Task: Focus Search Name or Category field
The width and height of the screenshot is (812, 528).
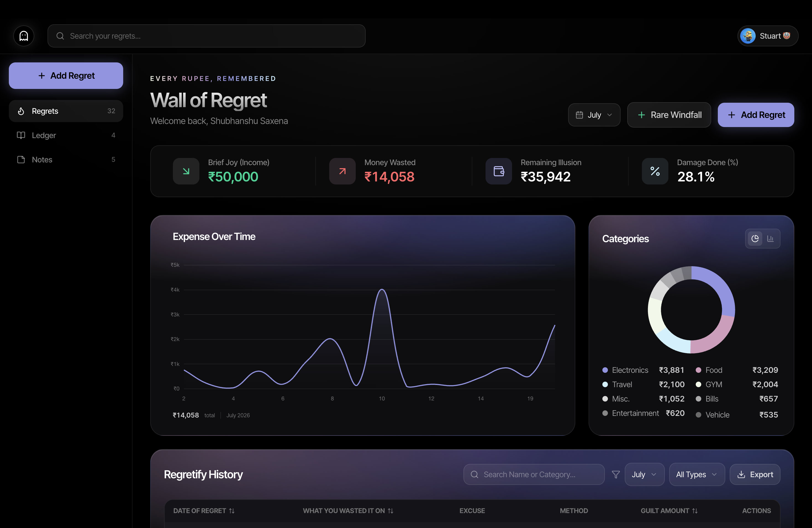Action: tap(534, 474)
